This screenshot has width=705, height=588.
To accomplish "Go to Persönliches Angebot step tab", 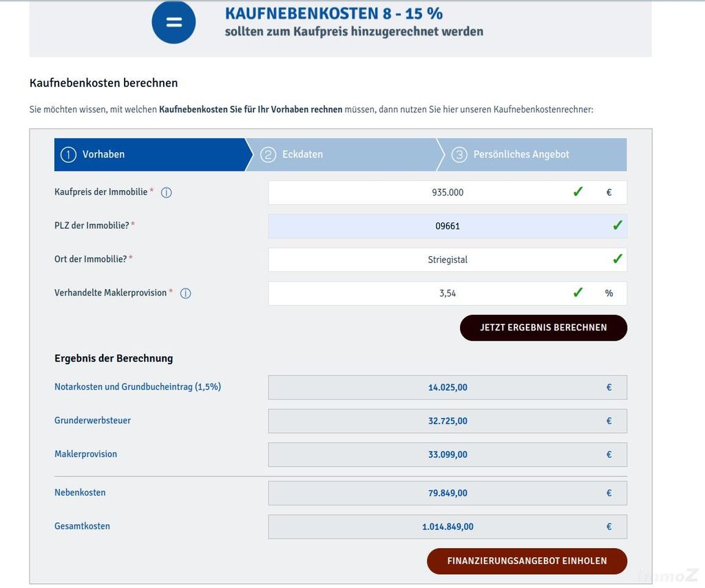I will pos(532,155).
